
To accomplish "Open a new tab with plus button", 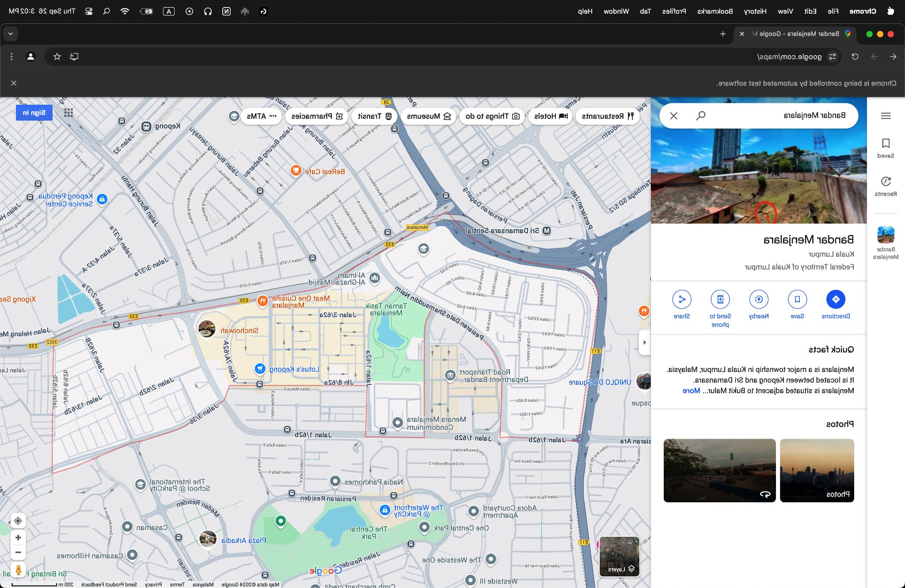I will (x=723, y=34).
